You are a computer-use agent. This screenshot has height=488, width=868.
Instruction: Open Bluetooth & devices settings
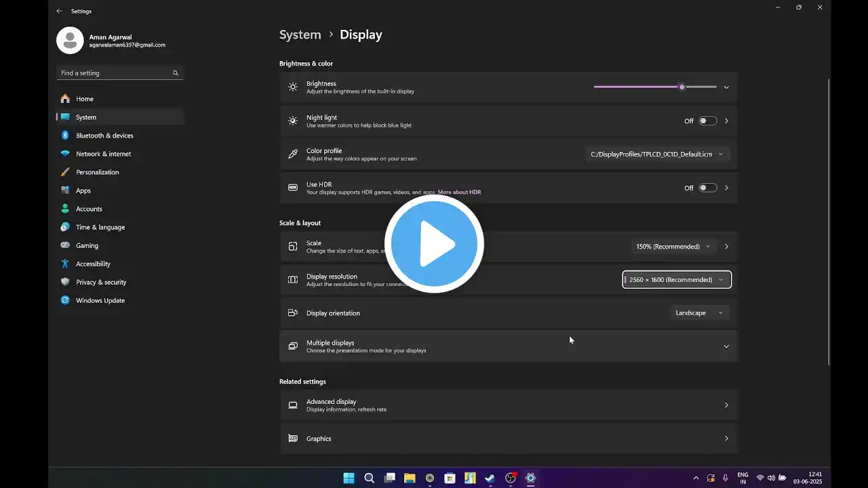point(120,136)
